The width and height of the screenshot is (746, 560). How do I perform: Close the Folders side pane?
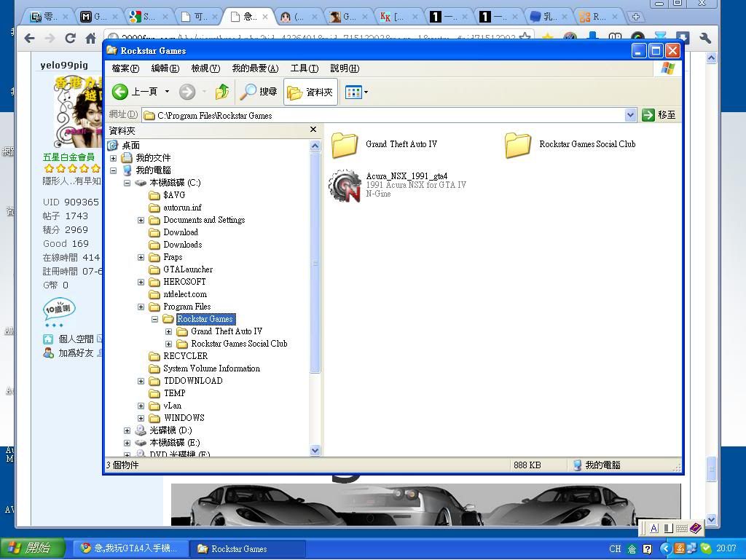click(313, 130)
